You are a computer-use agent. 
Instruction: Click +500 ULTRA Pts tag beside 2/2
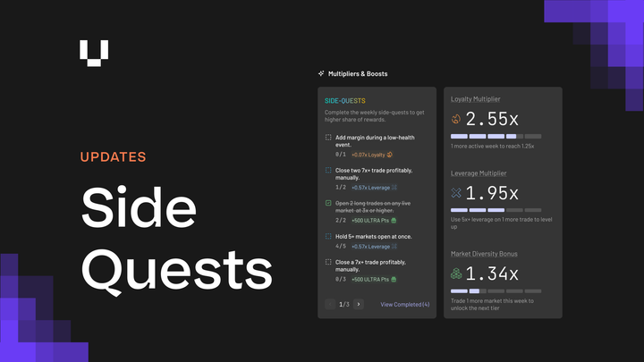pos(374,221)
